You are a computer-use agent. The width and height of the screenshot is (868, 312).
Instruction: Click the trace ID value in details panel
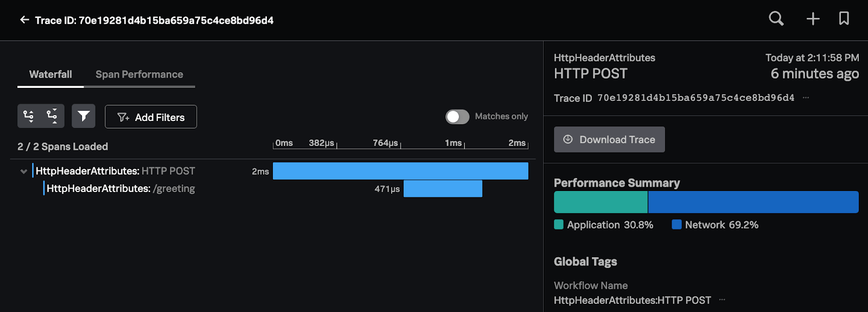pos(695,98)
